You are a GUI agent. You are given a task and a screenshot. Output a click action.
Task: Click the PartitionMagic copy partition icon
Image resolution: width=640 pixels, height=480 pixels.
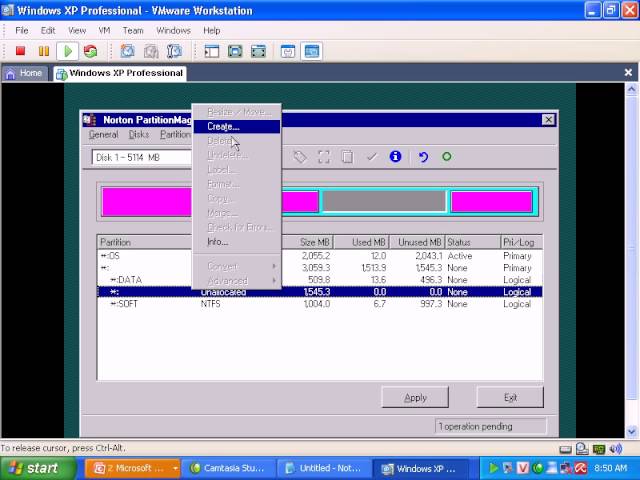(x=347, y=157)
